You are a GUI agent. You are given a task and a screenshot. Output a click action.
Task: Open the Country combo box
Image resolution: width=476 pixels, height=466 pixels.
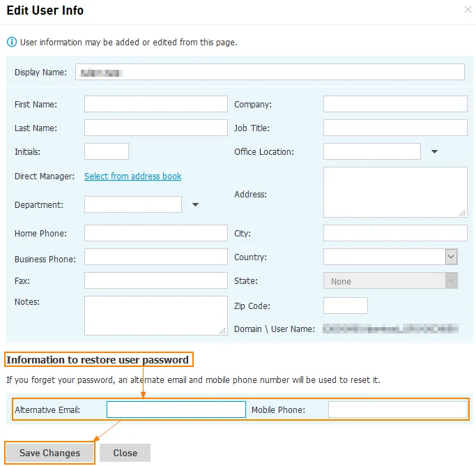coord(390,257)
